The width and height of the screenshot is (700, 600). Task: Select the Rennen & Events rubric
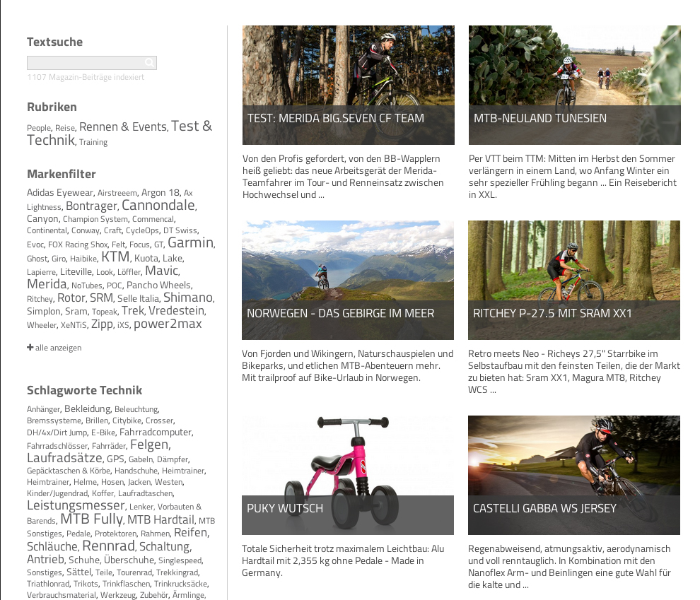click(123, 127)
